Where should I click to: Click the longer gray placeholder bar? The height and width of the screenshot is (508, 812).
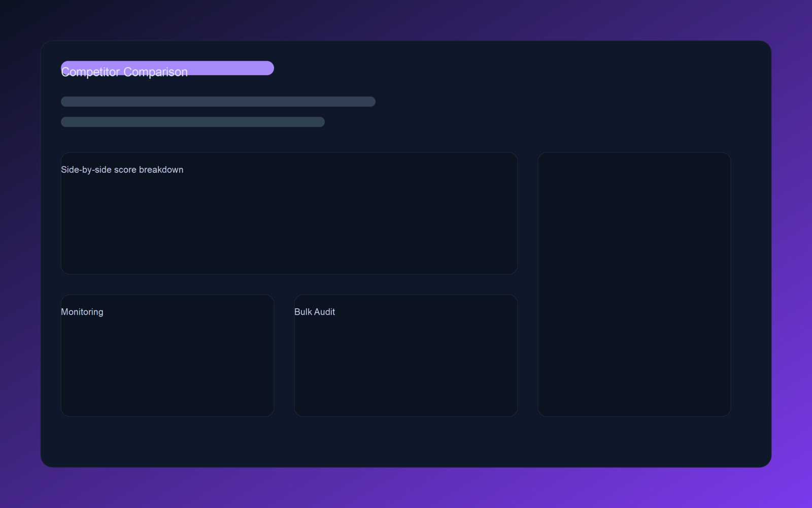pyautogui.click(x=218, y=102)
